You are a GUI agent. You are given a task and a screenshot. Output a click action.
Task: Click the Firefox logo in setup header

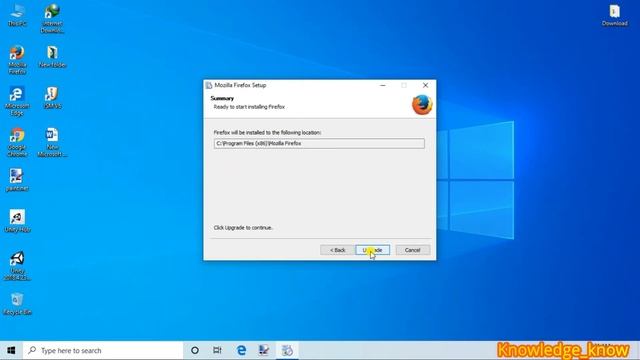click(422, 105)
